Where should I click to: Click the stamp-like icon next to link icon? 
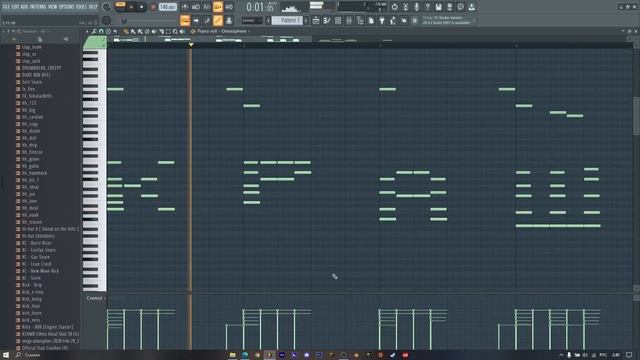[229, 20]
